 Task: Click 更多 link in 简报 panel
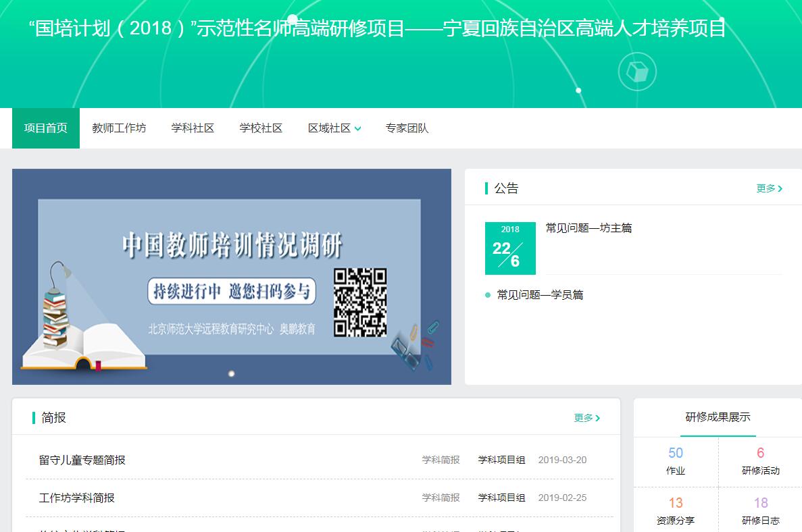[x=583, y=417]
